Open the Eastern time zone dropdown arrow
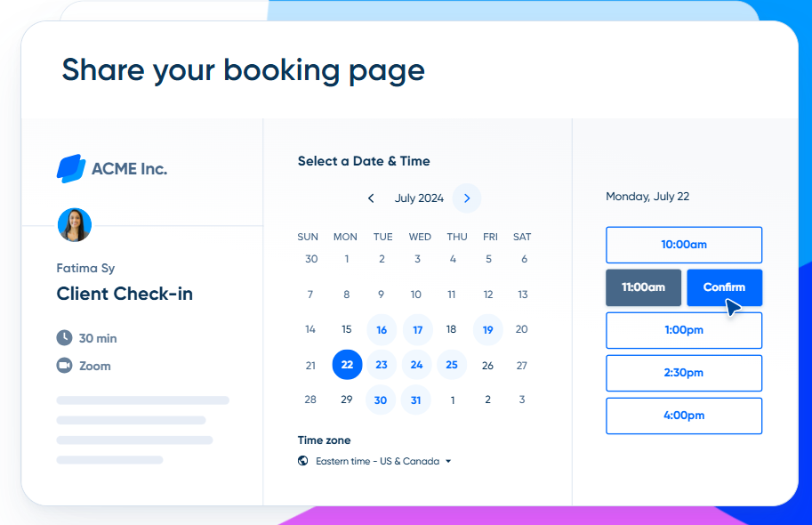The image size is (812, 525). click(x=448, y=461)
